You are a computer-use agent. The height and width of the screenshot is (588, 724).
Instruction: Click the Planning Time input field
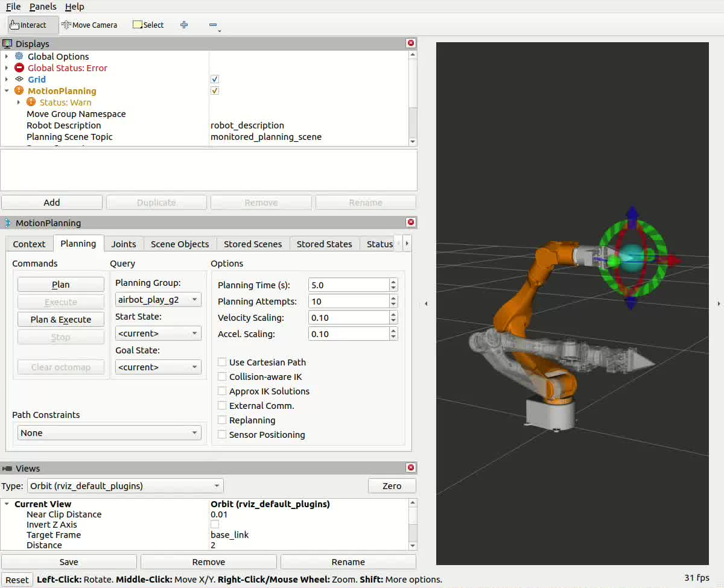[x=349, y=285]
